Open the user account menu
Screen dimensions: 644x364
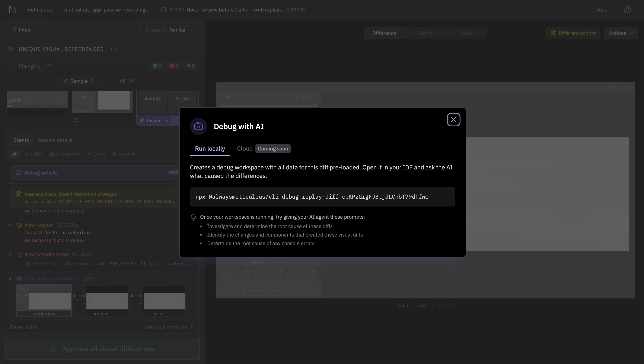(x=630, y=10)
